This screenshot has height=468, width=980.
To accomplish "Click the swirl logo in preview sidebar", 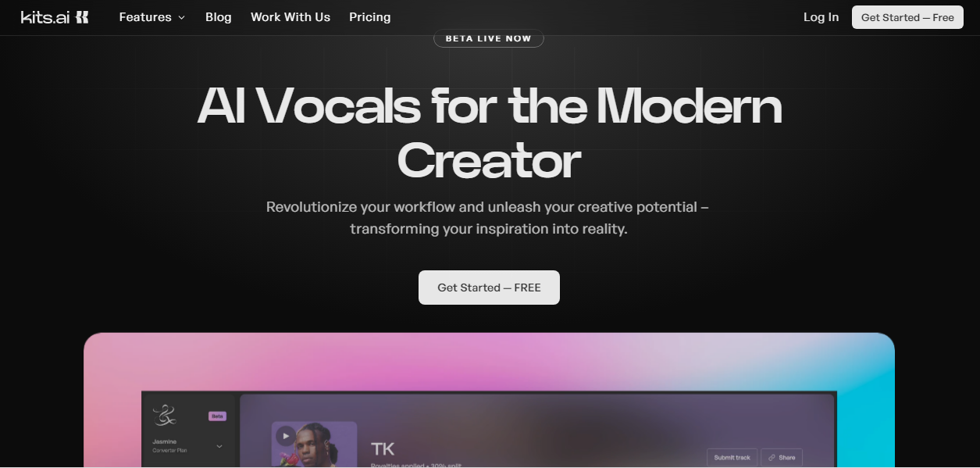I will click(165, 415).
